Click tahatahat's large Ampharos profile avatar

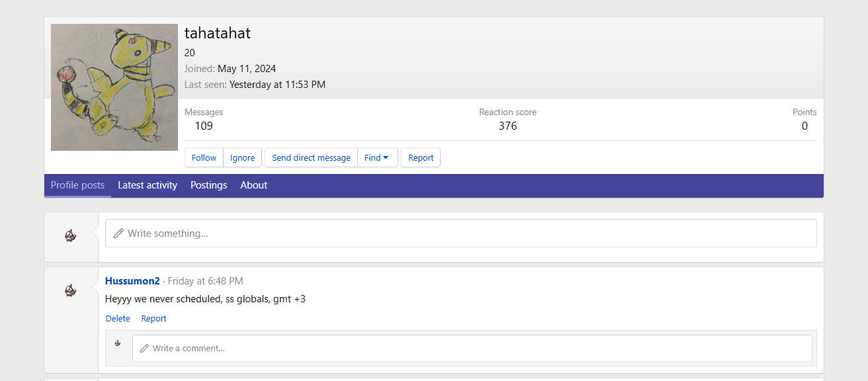[114, 87]
